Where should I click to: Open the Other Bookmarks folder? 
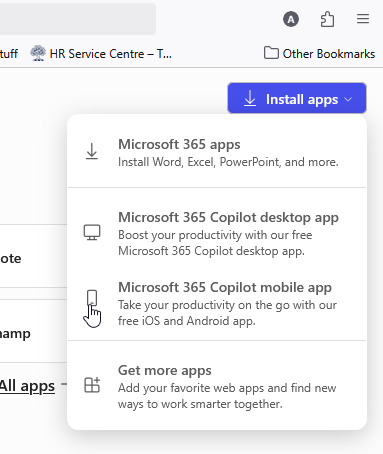click(x=319, y=54)
